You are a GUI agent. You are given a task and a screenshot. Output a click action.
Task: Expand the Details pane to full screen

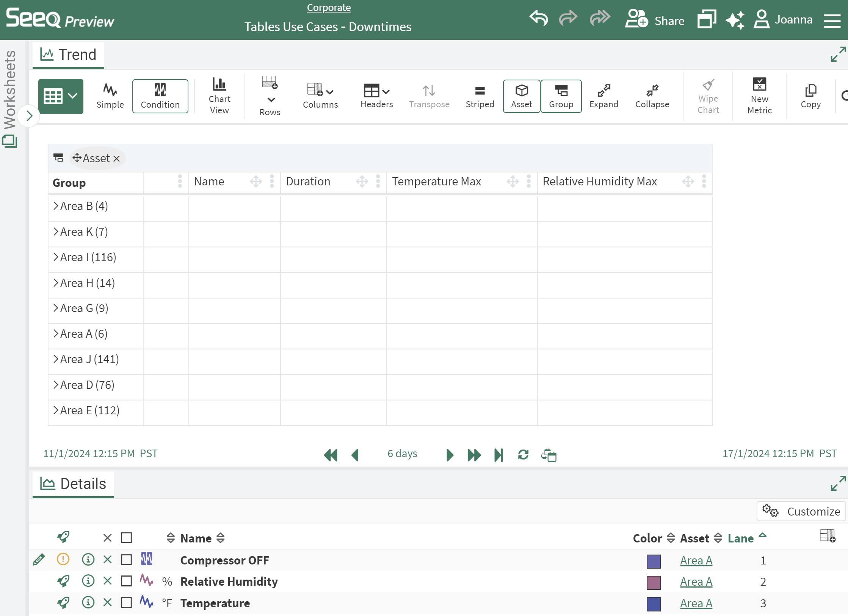838,483
